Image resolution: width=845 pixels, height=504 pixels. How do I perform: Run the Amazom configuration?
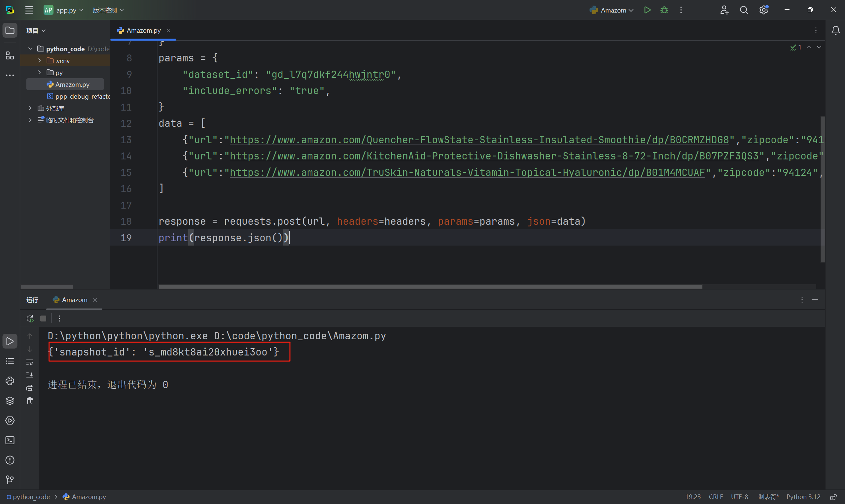(647, 10)
